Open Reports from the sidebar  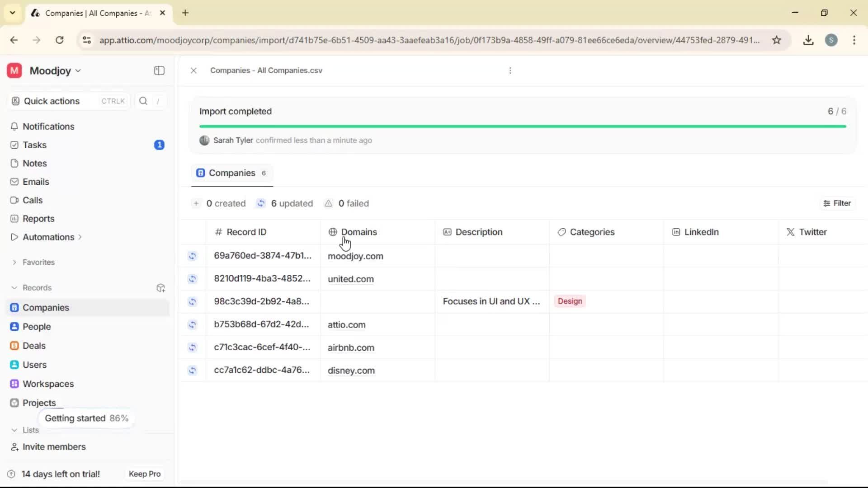(38, 218)
